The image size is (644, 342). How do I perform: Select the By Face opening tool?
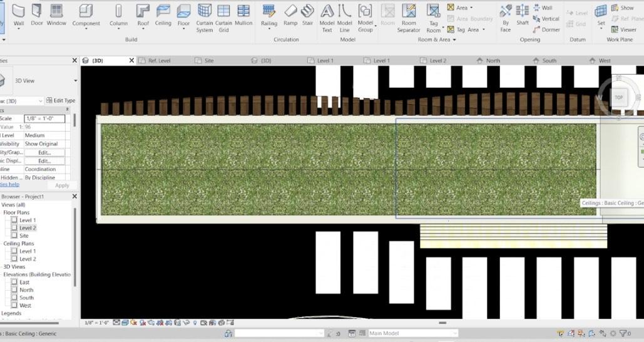tap(506, 18)
